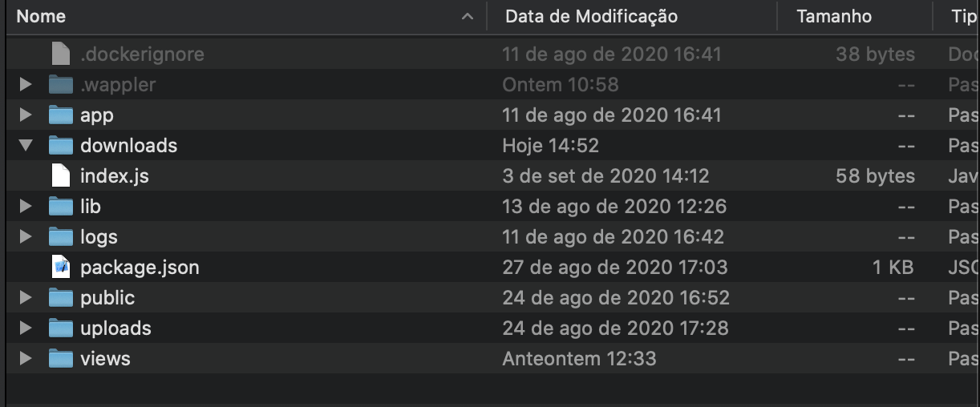Viewport: 980px width, 407px height.
Task: Select the .dockerignore file icon
Action: coord(61,54)
